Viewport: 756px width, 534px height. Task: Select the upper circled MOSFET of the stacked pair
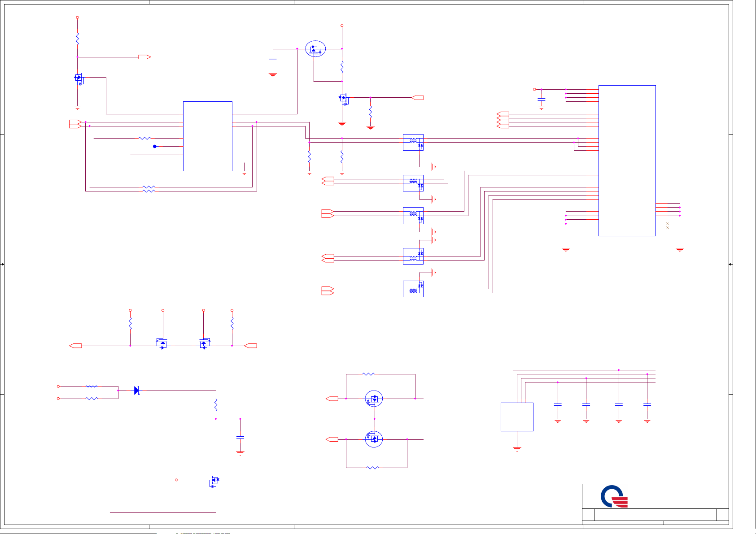(x=374, y=399)
